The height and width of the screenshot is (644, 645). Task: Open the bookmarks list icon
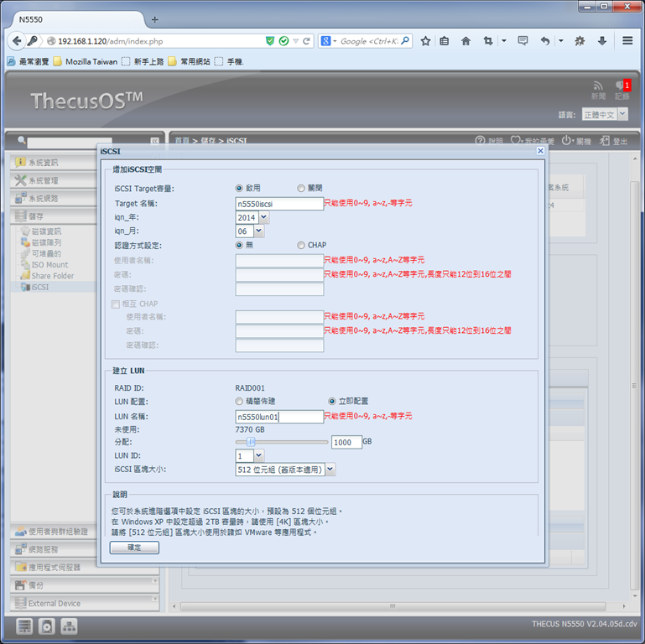pyautogui.click(x=445, y=41)
